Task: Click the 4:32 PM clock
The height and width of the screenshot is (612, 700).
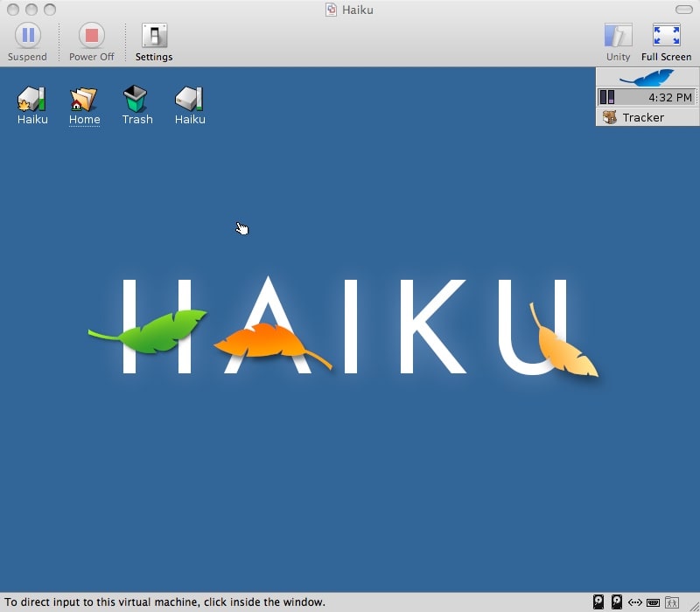Action: 670,97
